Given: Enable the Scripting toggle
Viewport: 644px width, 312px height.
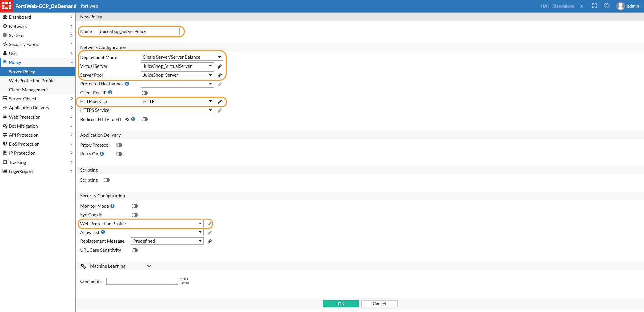Looking at the screenshot, I should tap(107, 180).
